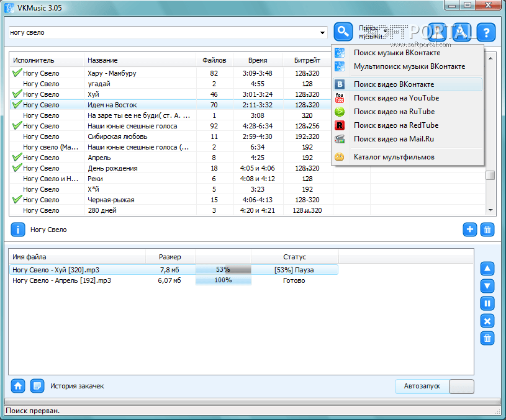Click the time cell 4:28-6:34
Screen dimensions: 506x420
tap(258, 126)
